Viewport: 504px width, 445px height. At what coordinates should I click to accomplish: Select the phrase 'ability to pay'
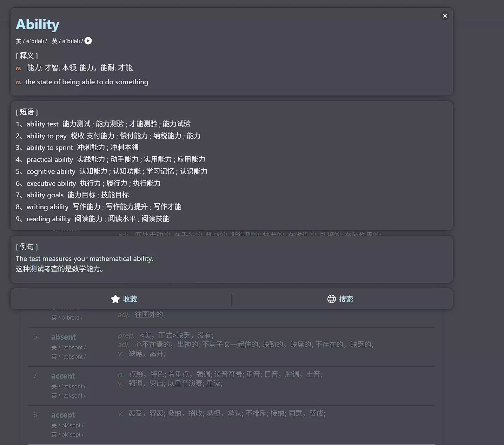point(46,136)
